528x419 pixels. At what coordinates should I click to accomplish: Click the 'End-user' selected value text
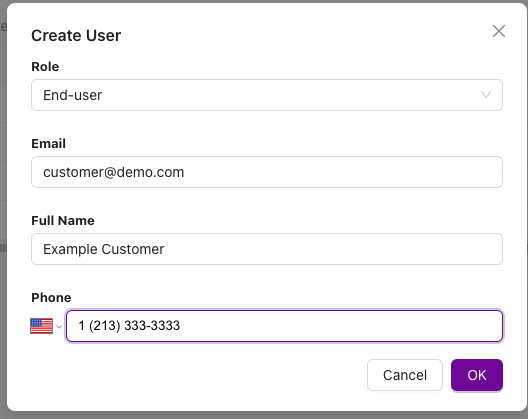pyautogui.click(x=72, y=95)
